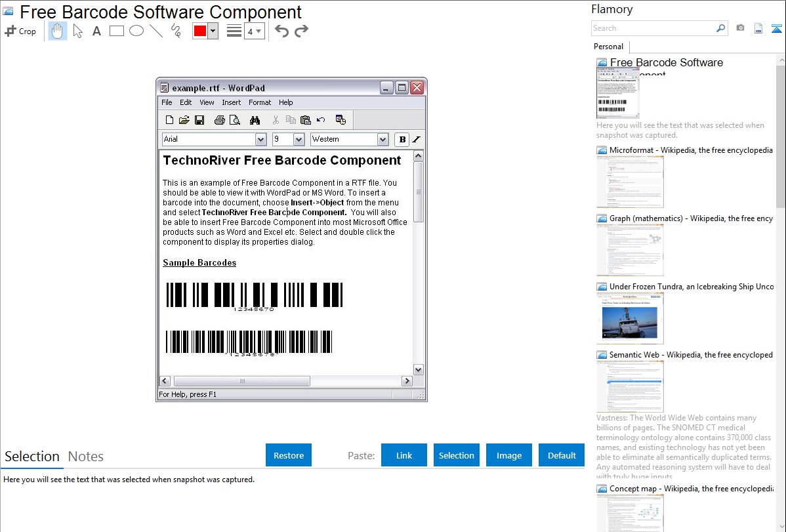Screen dimensions: 786x532
Task: Click the Print Preview icon in WordPad
Action: pyautogui.click(x=235, y=120)
